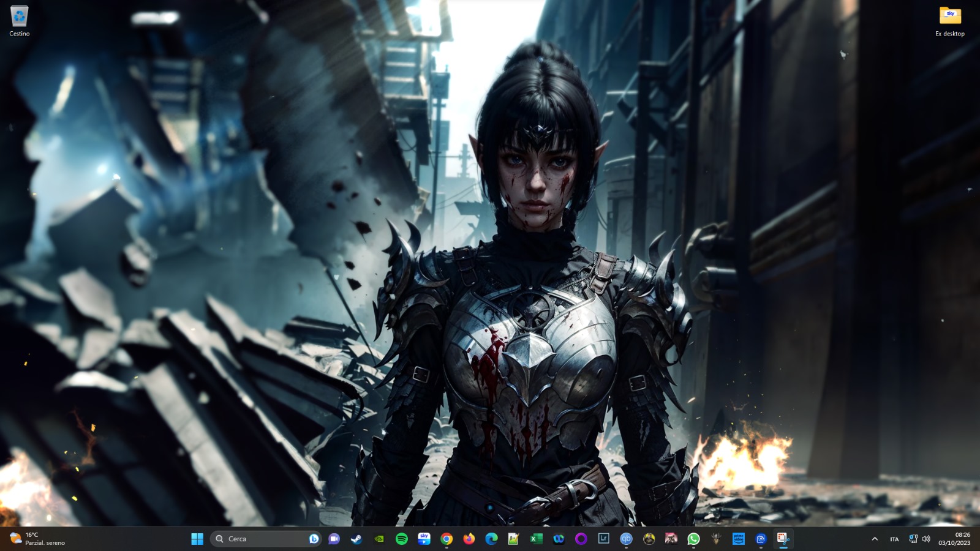Open the blue camera capture app icon
980x551 pixels.
(761, 539)
